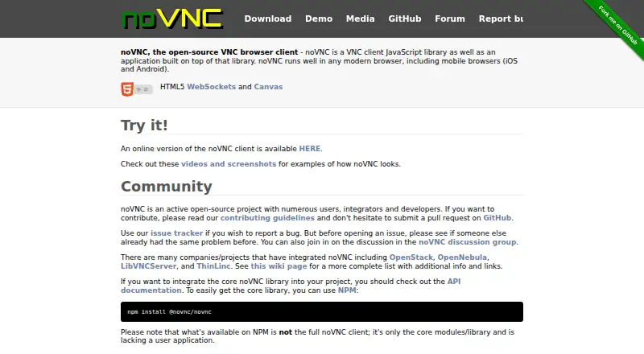644x354 pixels.
Task: Open this wiki page link
Action: (279, 266)
